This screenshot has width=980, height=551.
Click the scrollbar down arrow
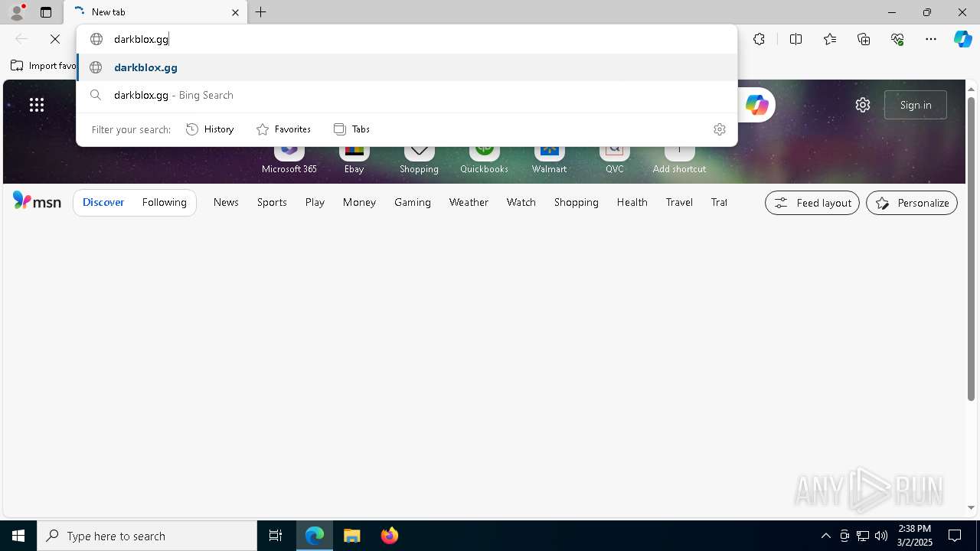(971, 507)
